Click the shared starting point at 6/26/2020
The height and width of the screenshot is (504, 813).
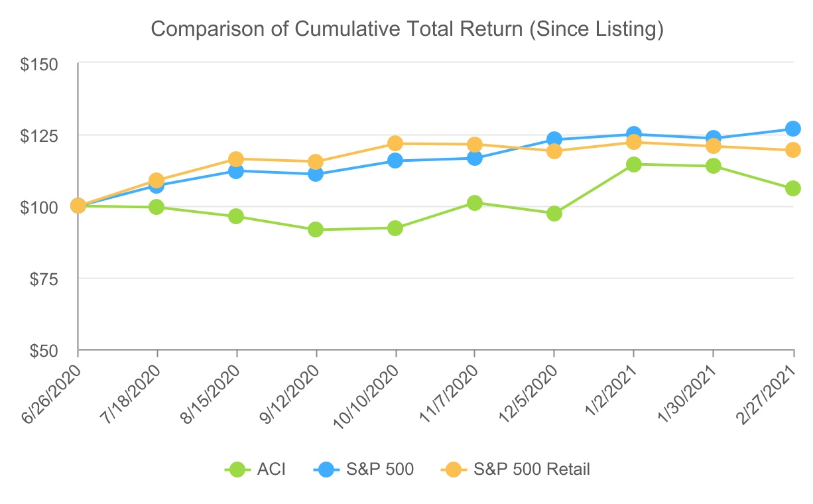pos(78,206)
